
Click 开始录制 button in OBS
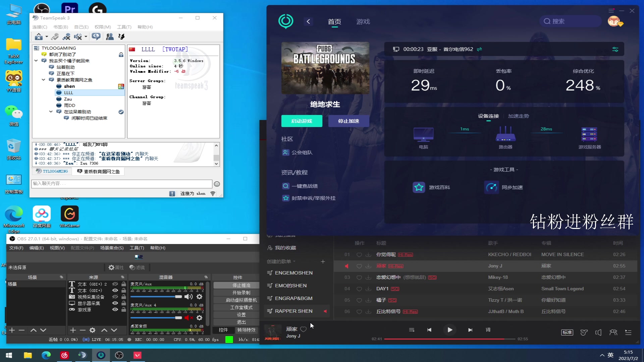click(237, 293)
